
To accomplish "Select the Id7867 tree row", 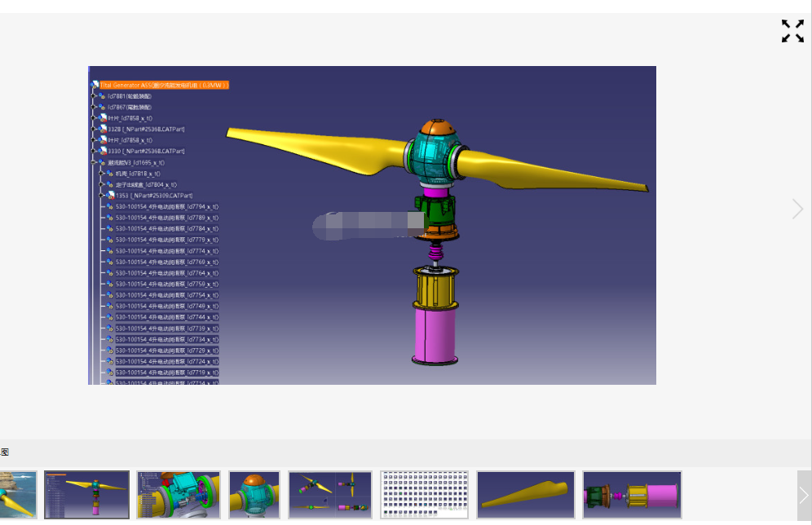I will (x=130, y=107).
